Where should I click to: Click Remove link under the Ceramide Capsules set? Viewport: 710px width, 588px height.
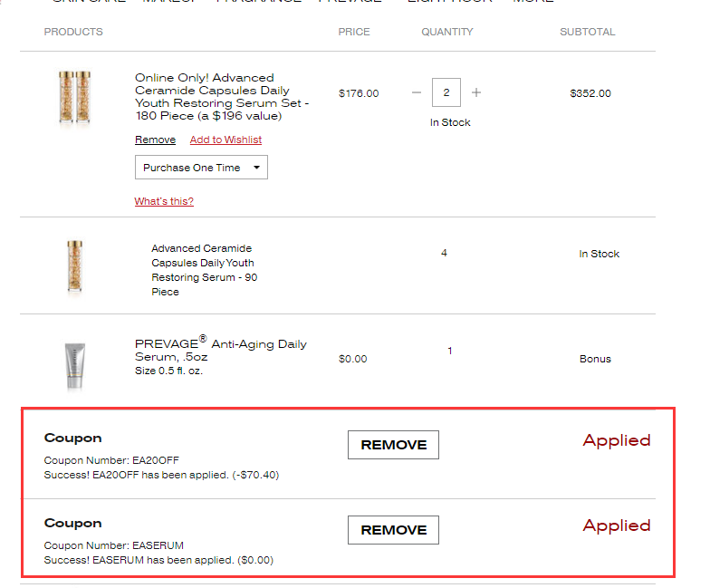click(155, 140)
